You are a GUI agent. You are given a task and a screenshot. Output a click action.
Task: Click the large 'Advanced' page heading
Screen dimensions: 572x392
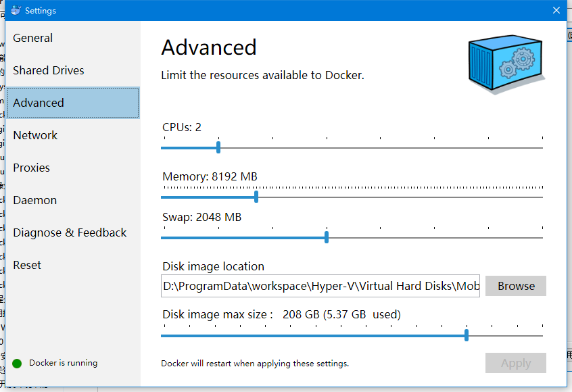tap(209, 48)
